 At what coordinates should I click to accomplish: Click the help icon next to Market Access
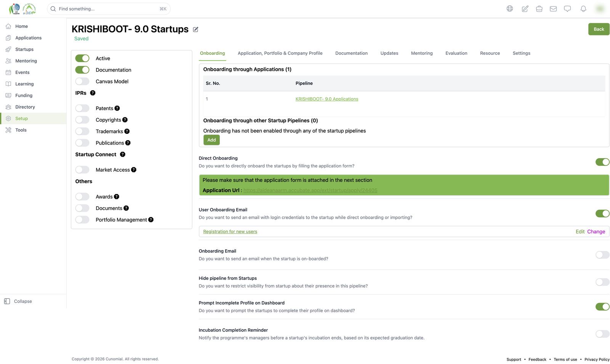pyautogui.click(x=133, y=170)
